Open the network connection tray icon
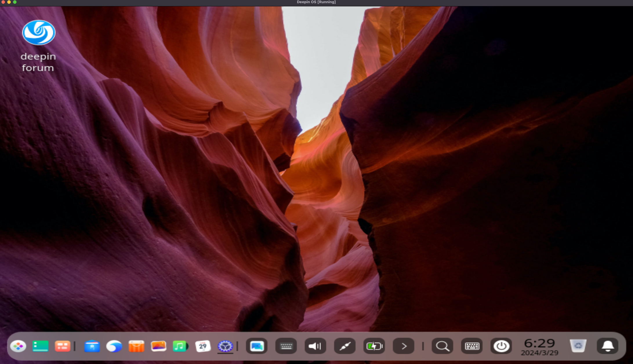The height and width of the screenshot is (364, 633). pos(345,346)
